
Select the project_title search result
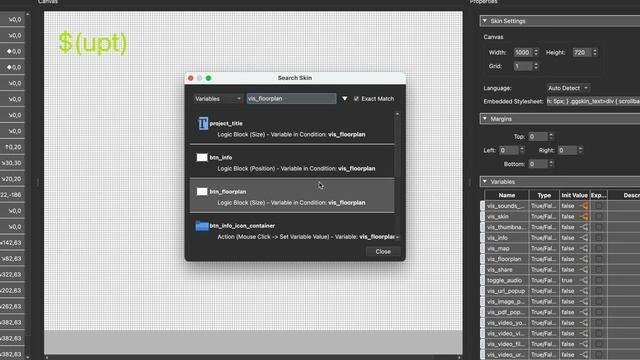(x=292, y=128)
